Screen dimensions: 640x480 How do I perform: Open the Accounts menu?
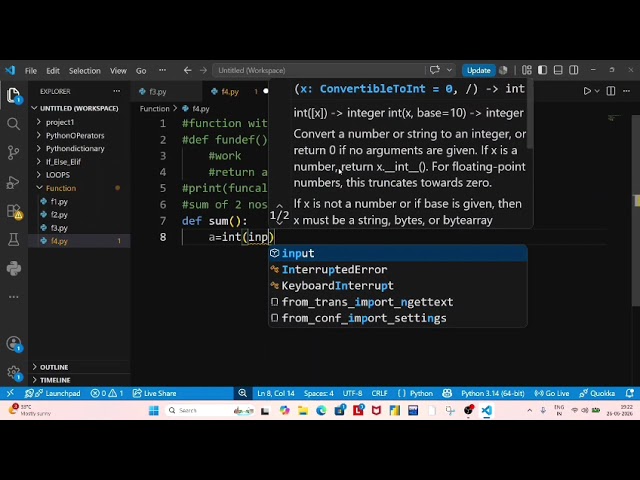(x=14, y=344)
